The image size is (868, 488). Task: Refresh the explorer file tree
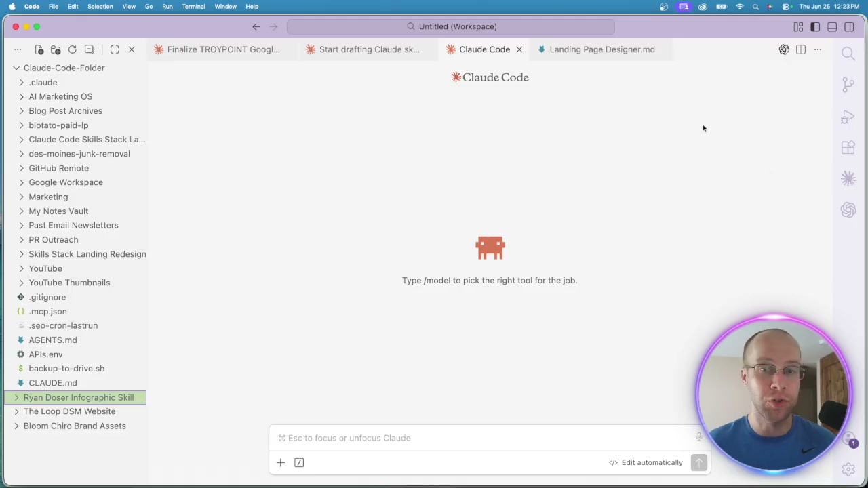pos(73,49)
